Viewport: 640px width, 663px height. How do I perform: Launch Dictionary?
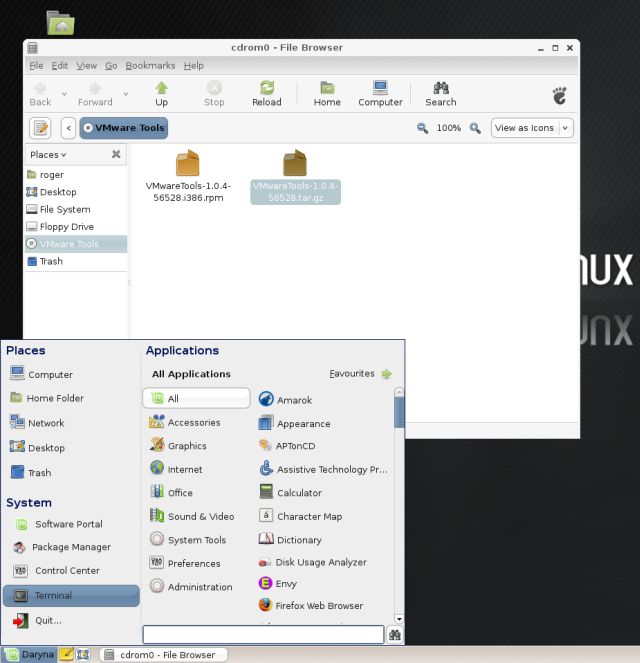click(x=290, y=540)
